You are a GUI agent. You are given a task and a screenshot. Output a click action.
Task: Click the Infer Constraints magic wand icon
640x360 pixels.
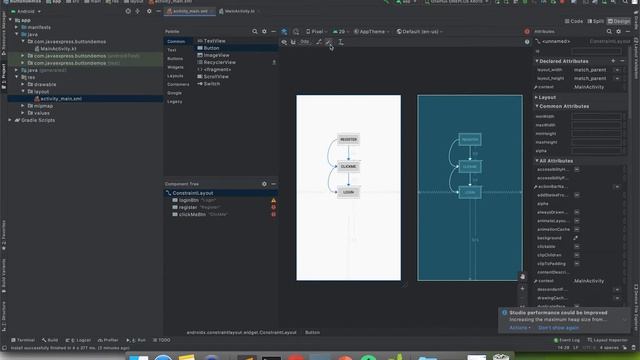[328, 42]
